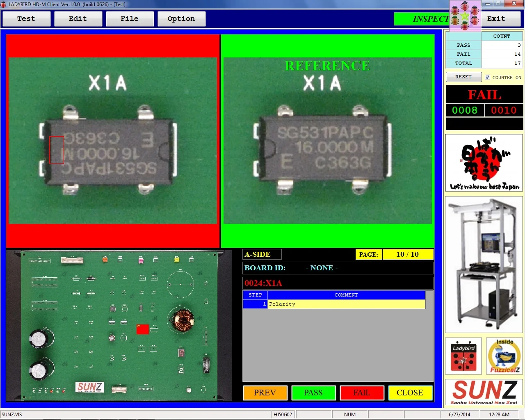
Task: Click the SUNZ company logo
Action: [x=484, y=392]
